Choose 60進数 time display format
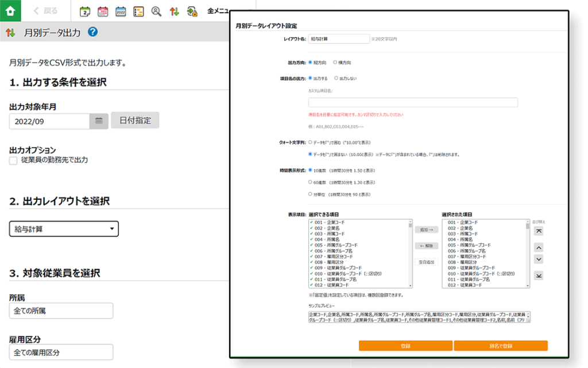Screen dimensions: 588x368 point(311,182)
